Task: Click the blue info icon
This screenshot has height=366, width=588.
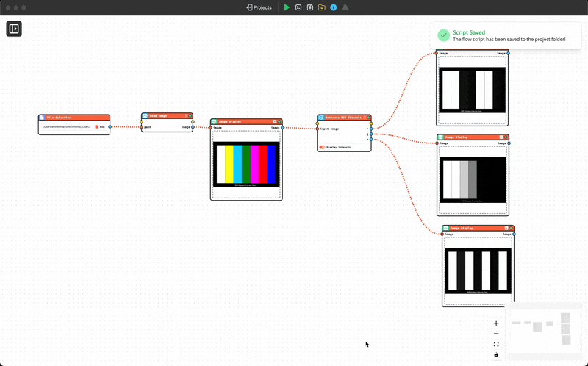Action: click(334, 7)
